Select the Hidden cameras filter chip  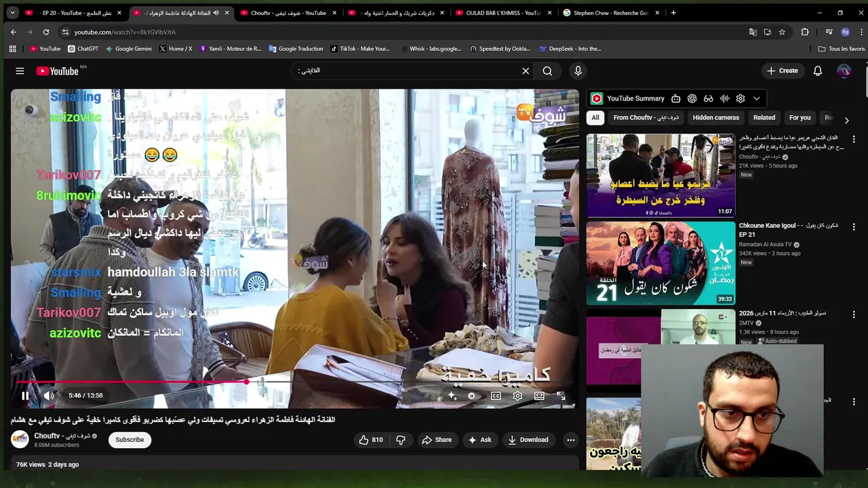(715, 118)
